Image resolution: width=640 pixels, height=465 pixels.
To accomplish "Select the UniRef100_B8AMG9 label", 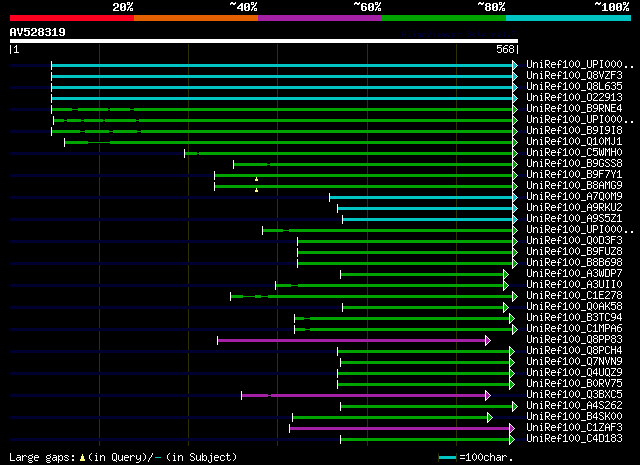I will point(574,186).
